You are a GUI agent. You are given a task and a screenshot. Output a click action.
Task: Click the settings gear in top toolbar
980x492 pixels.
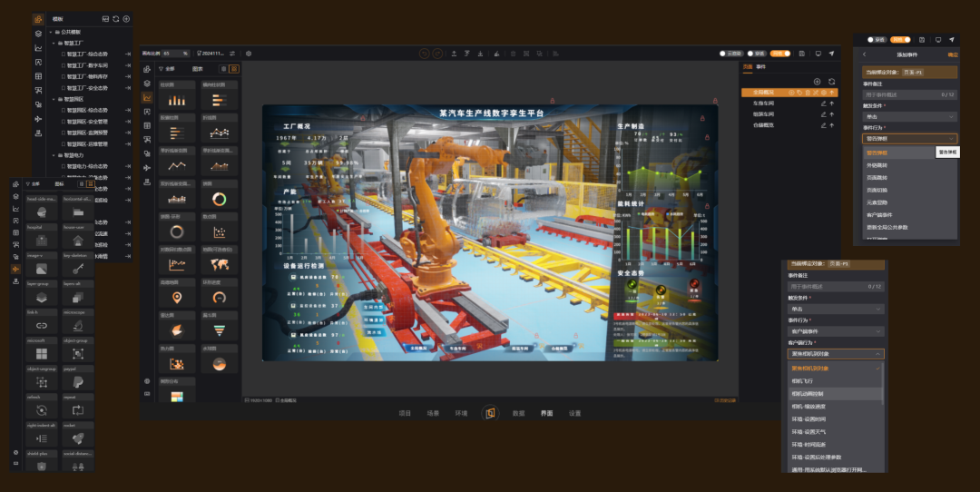coord(249,54)
